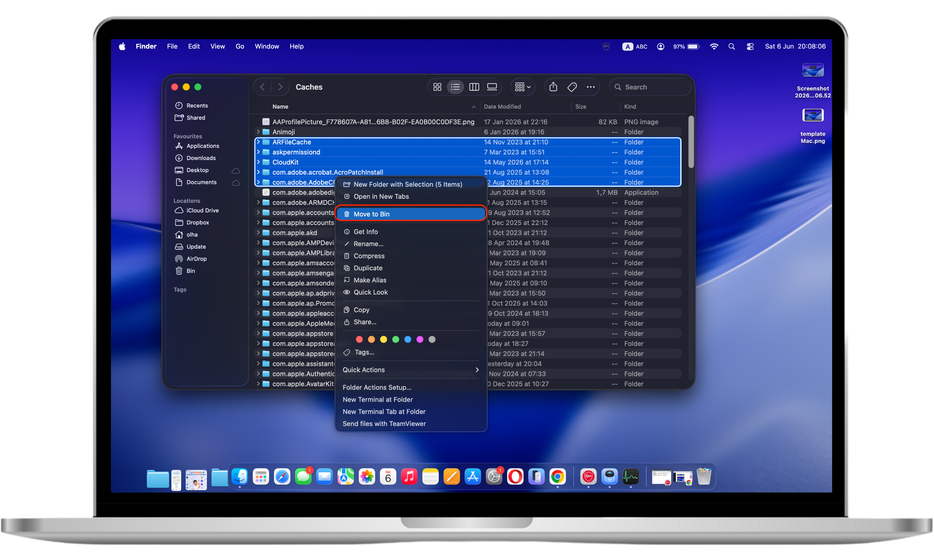Open Desktop in the sidebar
This screenshot has width=934, height=560.
197,170
